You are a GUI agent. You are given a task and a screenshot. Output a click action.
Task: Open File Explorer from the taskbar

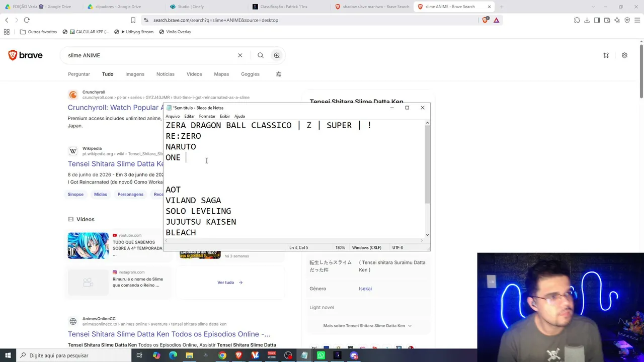[x=189, y=355]
